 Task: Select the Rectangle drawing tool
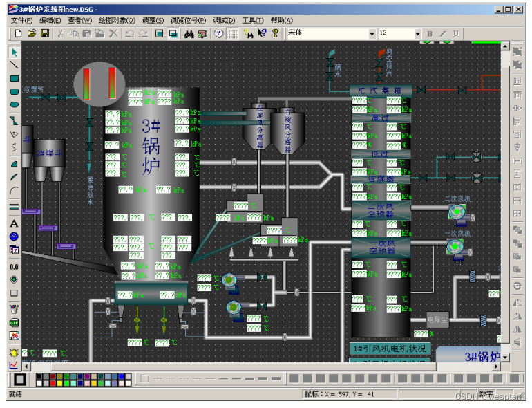pos(14,78)
